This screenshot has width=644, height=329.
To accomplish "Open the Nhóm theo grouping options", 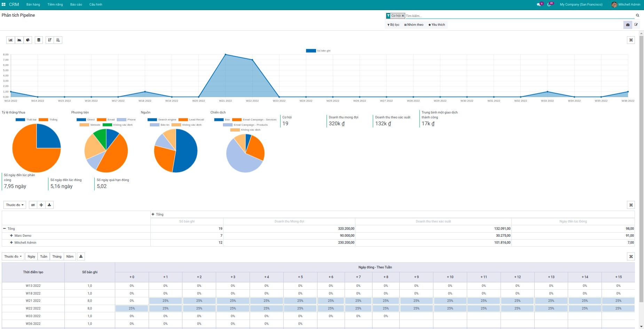I will [414, 25].
